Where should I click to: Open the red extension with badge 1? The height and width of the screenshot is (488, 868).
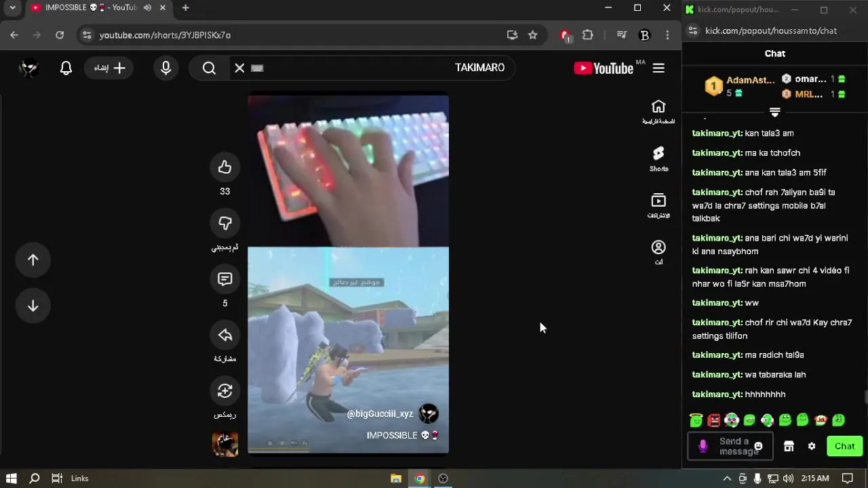566,35
